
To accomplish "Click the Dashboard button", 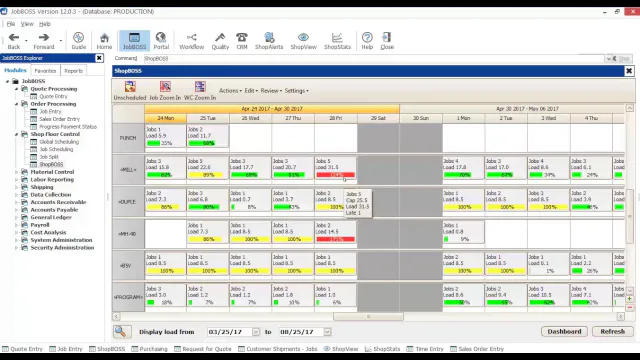I will (564, 331).
